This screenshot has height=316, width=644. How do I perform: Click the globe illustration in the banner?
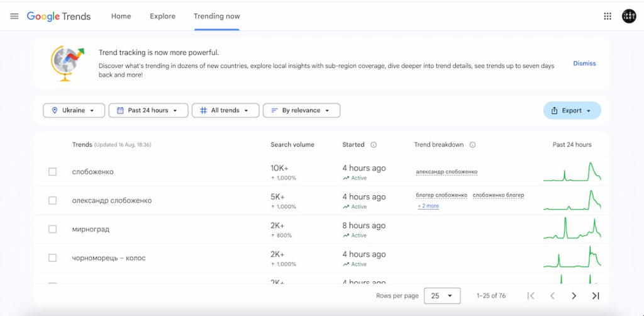[67, 63]
